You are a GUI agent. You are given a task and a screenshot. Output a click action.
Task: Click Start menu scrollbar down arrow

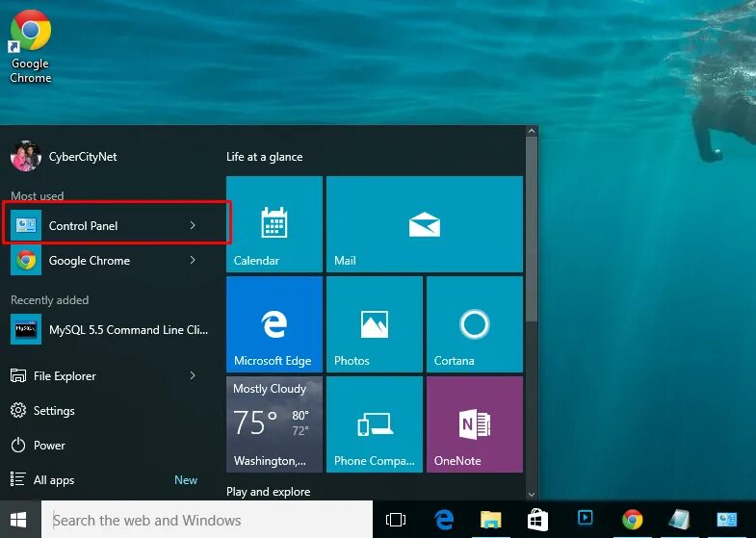pos(532,494)
